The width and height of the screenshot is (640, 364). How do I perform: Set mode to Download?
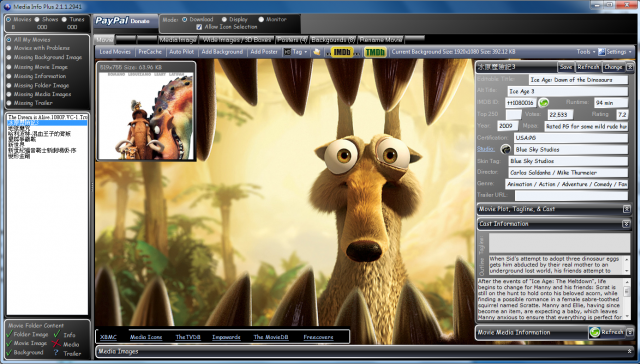coord(184,19)
